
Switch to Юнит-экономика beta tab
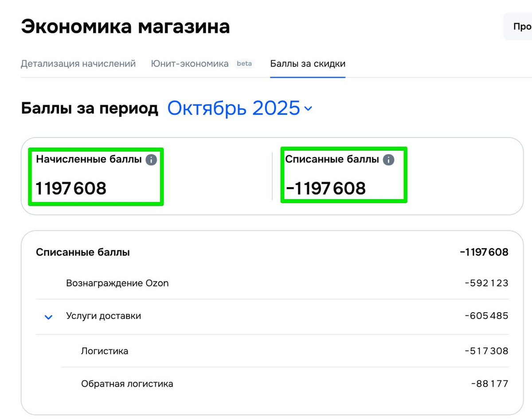point(202,63)
